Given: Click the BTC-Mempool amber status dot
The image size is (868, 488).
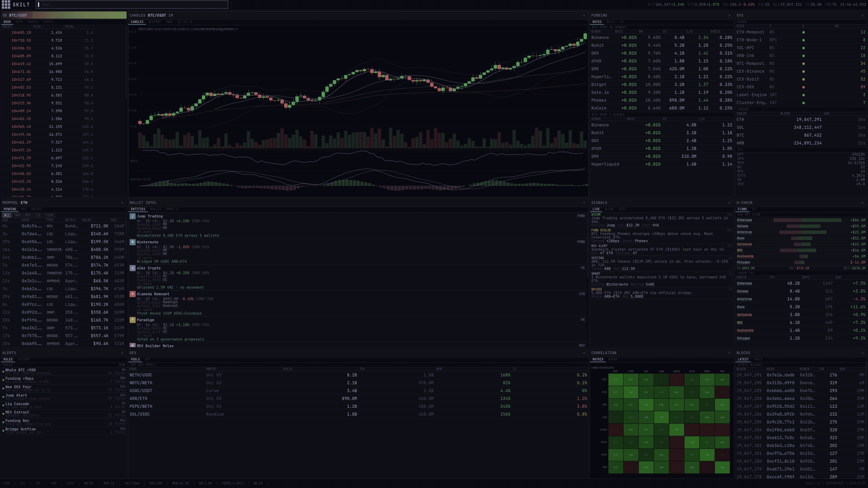Looking at the screenshot, I should coord(803,64).
